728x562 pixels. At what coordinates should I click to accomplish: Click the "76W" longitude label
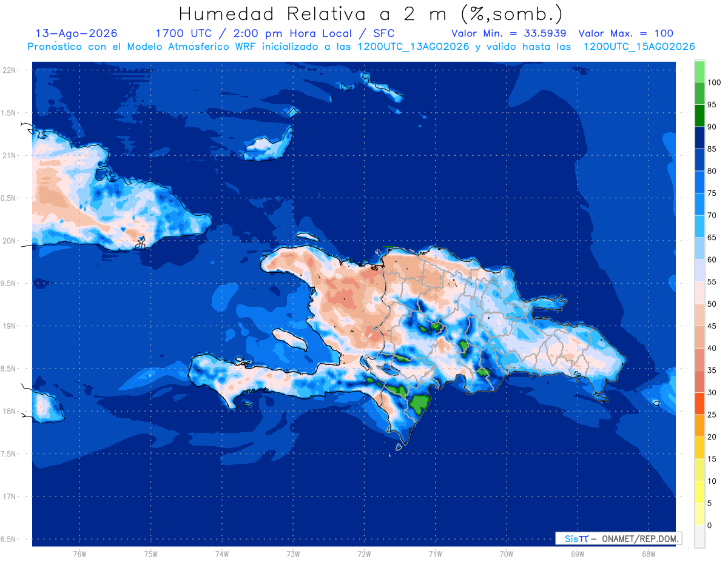pos(79,554)
